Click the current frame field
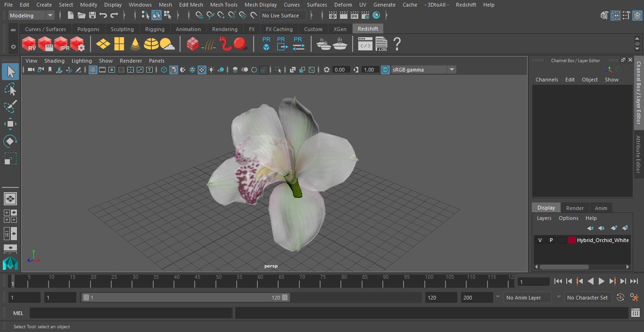The height and width of the screenshot is (332, 644). 533,282
